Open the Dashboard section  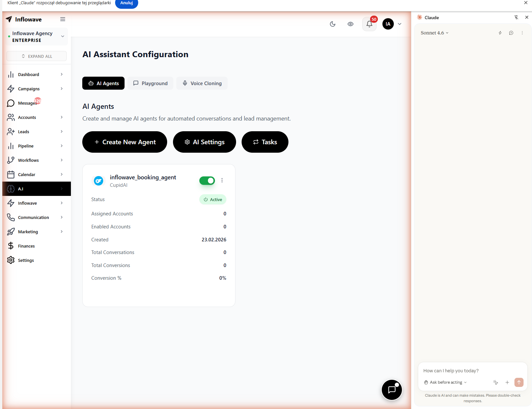click(x=28, y=74)
